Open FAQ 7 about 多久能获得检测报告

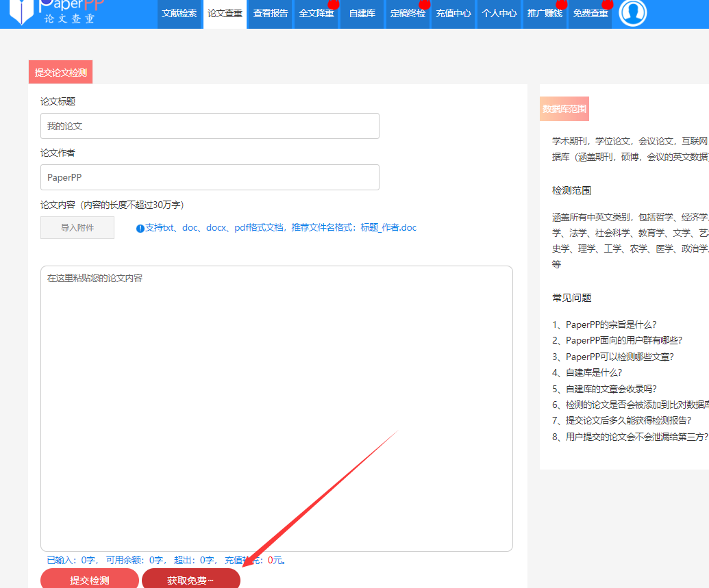point(622,420)
